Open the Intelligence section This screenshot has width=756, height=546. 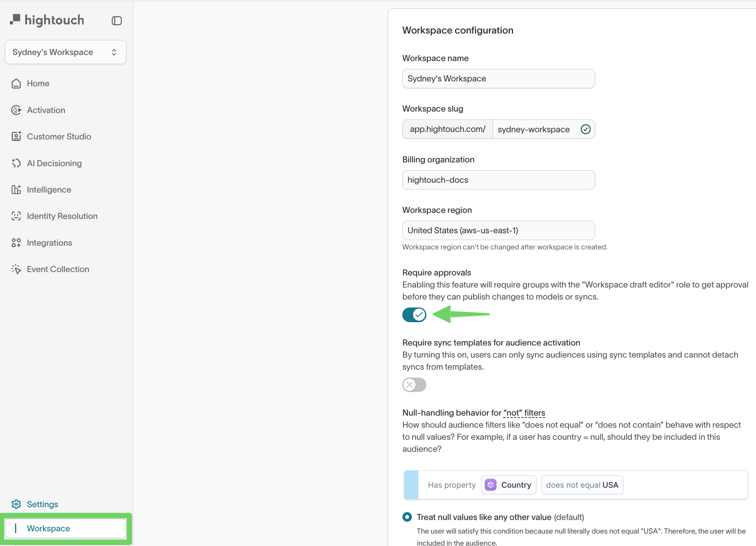[49, 190]
